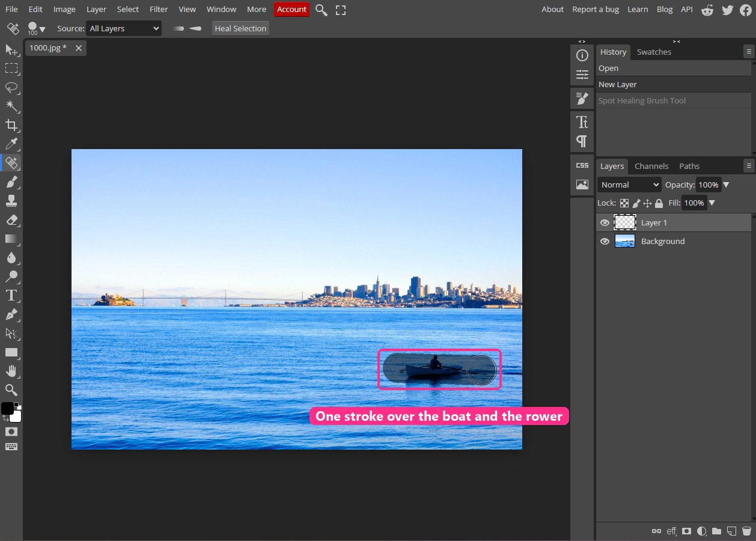Open the CSS side panel

[x=582, y=165]
